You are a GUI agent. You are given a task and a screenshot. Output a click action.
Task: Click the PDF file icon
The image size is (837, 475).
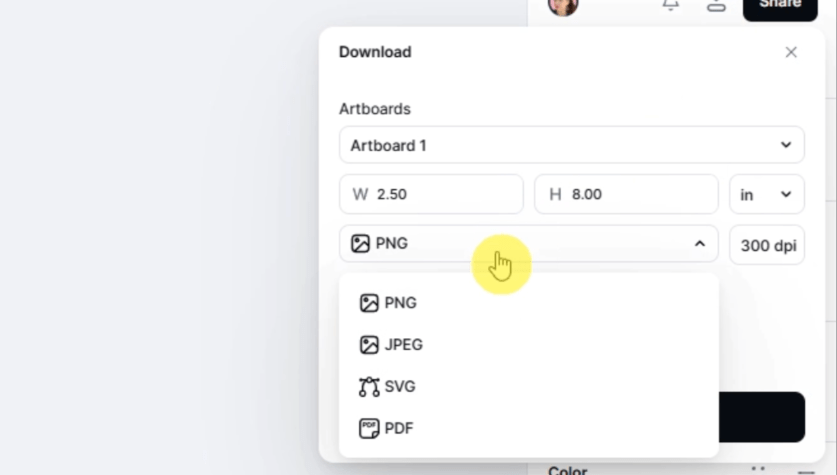[369, 429]
